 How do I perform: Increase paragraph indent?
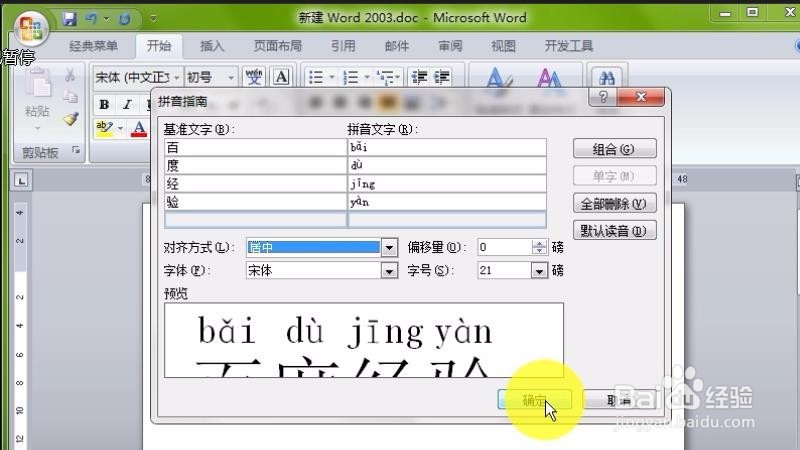click(442, 78)
